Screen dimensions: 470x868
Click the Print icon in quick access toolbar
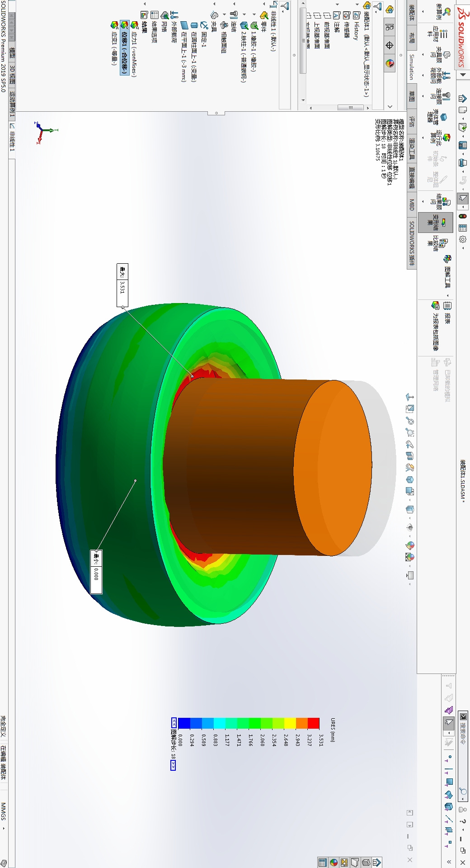(463, 163)
